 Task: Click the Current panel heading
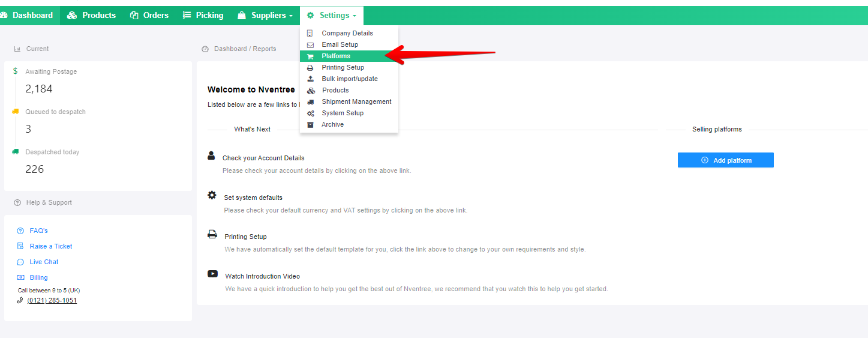[x=38, y=49]
